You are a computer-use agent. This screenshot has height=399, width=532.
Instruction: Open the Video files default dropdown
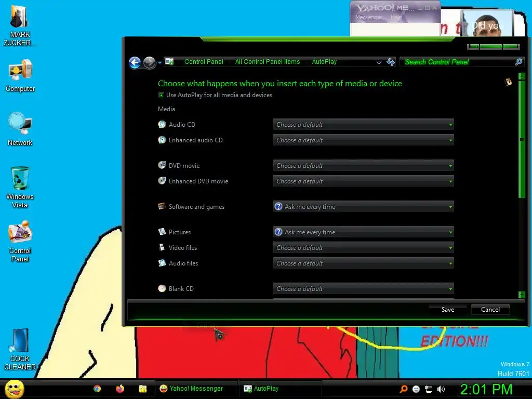(363, 248)
